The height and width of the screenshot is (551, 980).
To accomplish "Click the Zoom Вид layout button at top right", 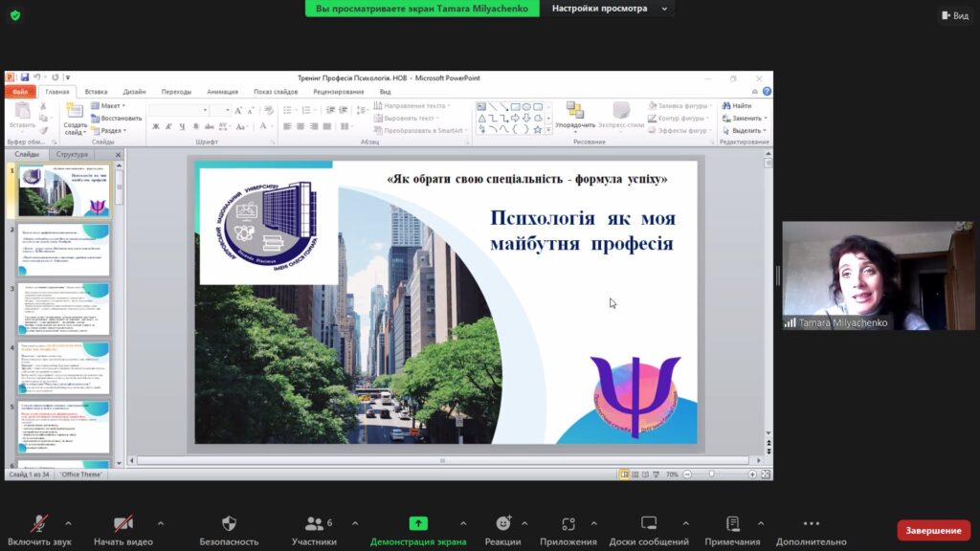I will point(955,15).
